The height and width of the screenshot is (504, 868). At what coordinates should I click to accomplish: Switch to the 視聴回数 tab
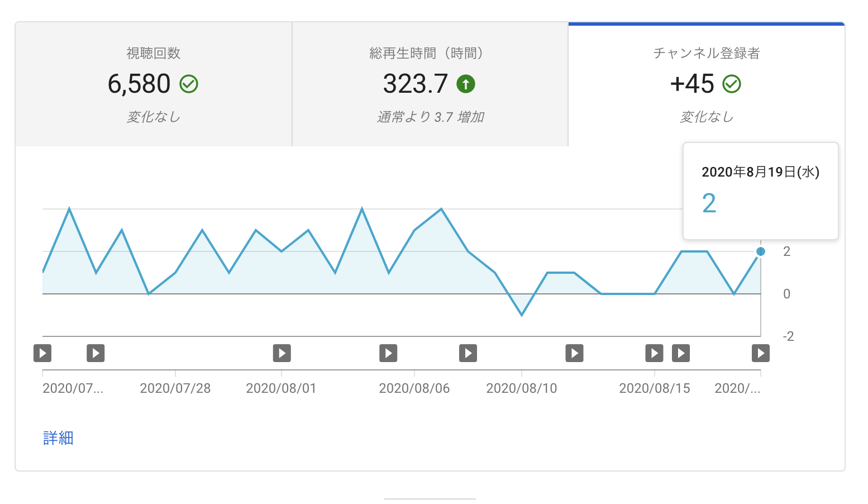[x=154, y=84]
